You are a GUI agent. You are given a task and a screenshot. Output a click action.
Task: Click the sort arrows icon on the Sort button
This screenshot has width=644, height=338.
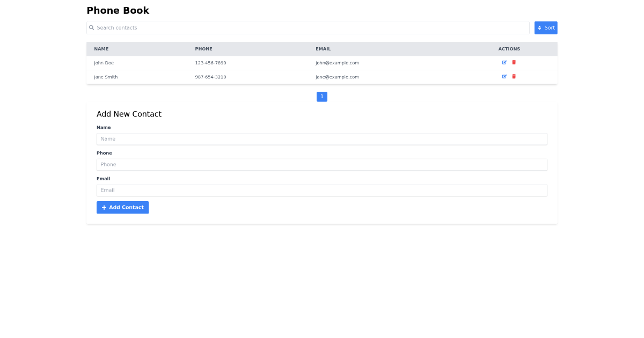(540, 27)
